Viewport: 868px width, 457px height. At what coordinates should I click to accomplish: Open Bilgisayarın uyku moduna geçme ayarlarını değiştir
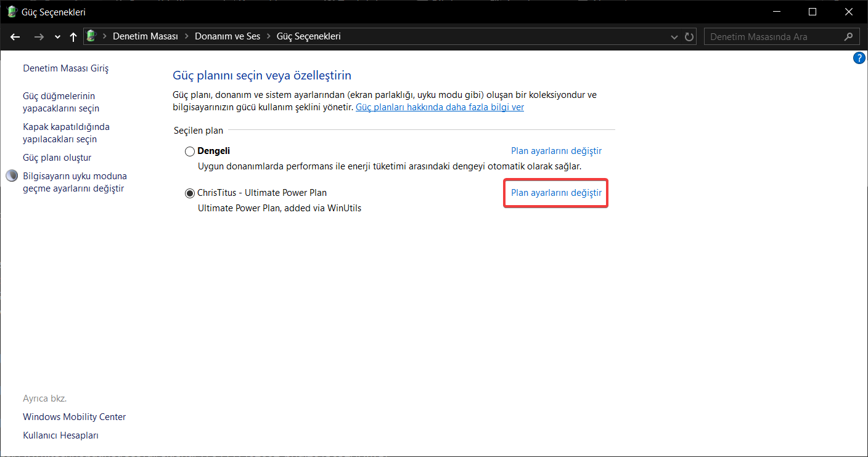pyautogui.click(x=75, y=182)
